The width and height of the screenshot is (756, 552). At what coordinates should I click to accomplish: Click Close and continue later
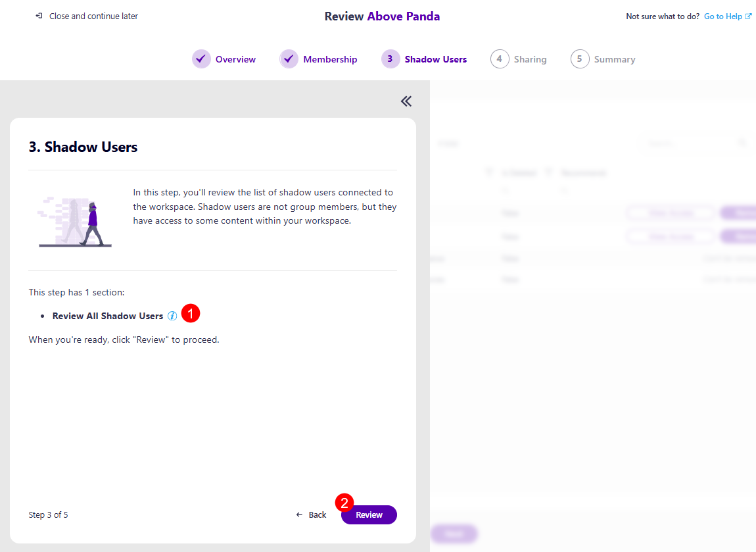pyautogui.click(x=93, y=16)
